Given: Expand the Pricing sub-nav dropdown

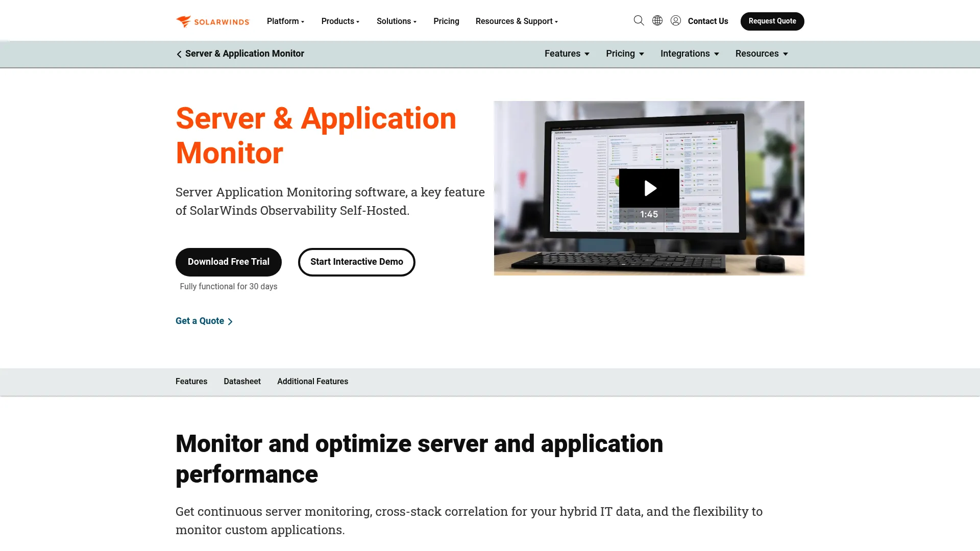Looking at the screenshot, I should tap(625, 54).
